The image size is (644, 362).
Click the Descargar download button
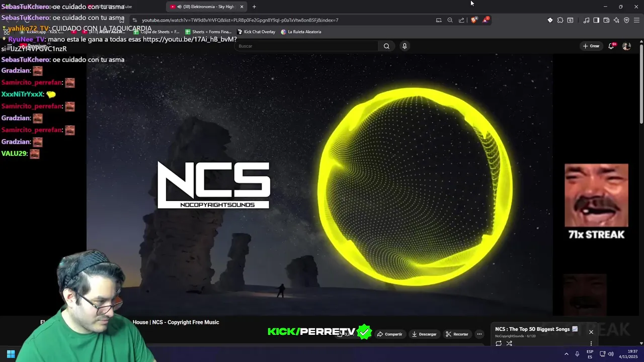(424, 334)
